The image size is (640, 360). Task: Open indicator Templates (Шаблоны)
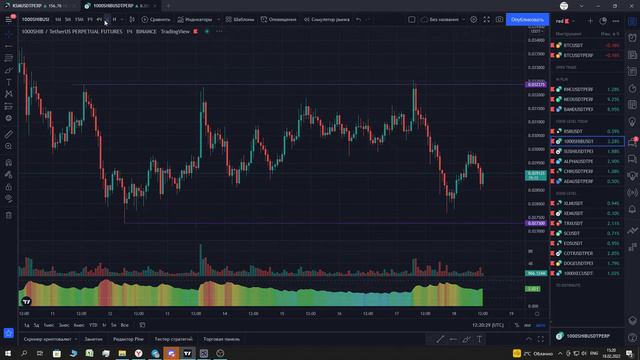tap(240, 20)
